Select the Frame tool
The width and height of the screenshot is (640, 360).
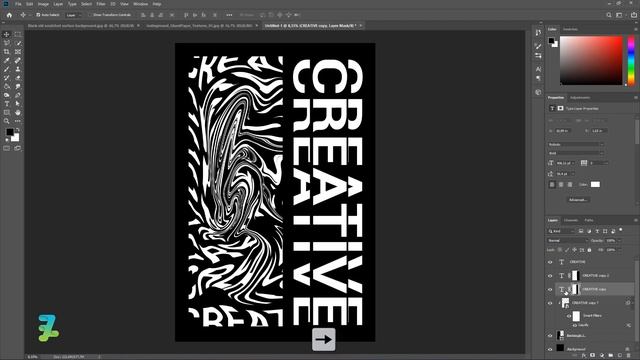click(x=18, y=52)
